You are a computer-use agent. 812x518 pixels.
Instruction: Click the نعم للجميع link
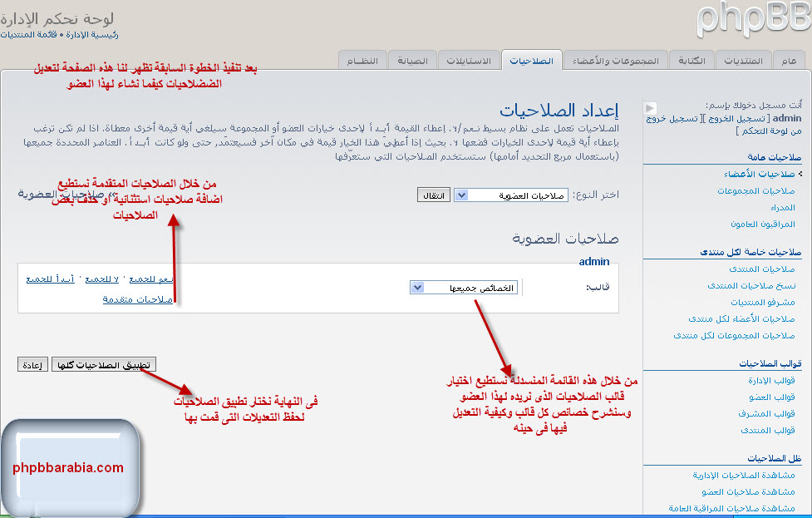(x=150, y=279)
